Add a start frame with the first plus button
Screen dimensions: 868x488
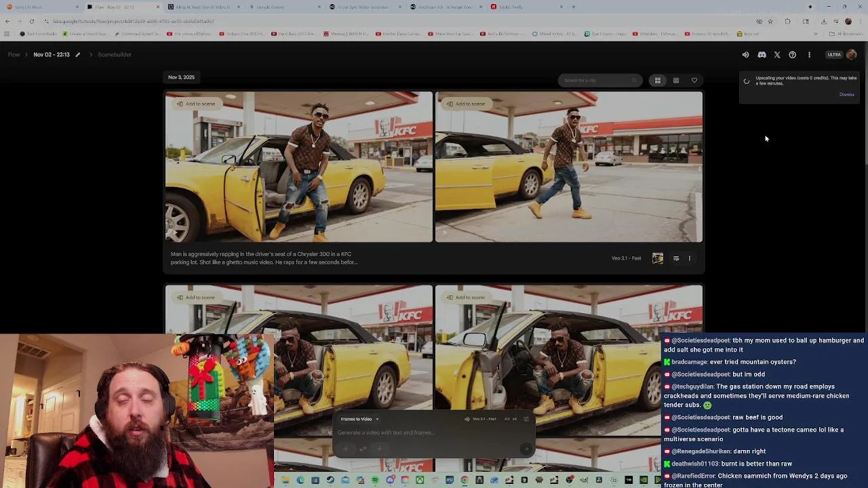346,449
